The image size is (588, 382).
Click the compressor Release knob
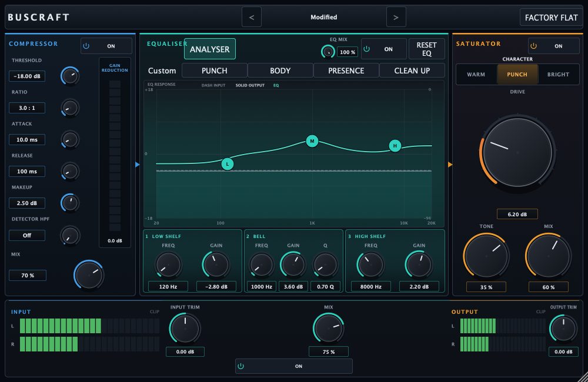pos(70,172)
